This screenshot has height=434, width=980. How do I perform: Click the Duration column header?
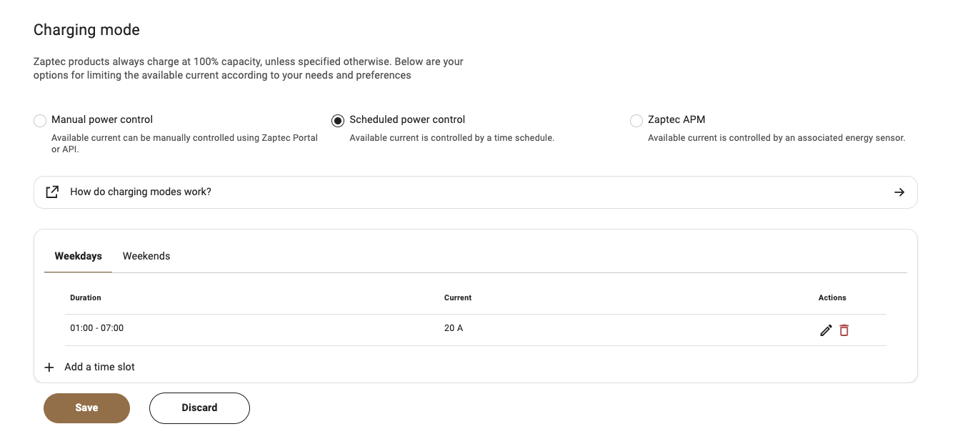coord(86,297)
